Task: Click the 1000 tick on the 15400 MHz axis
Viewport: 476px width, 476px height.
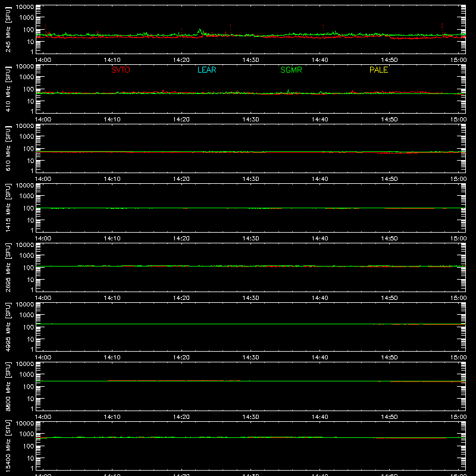Action: [x=27, y=434]
